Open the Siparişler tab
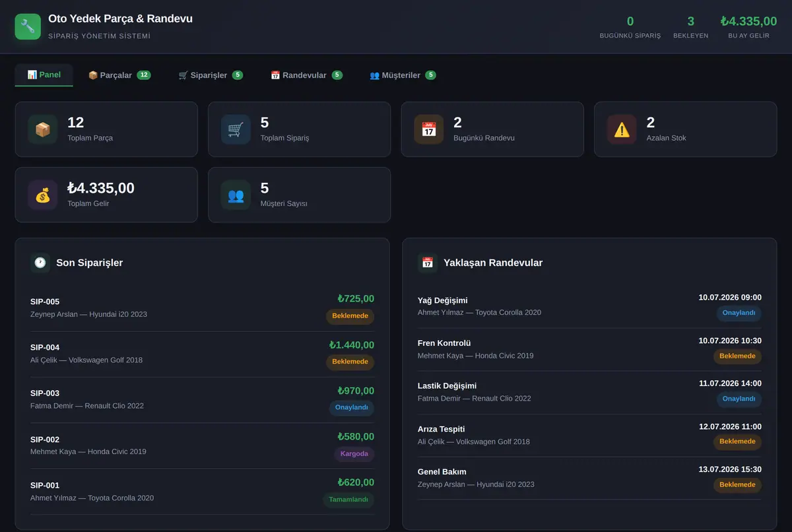The image size is (792, 532). 211,75
